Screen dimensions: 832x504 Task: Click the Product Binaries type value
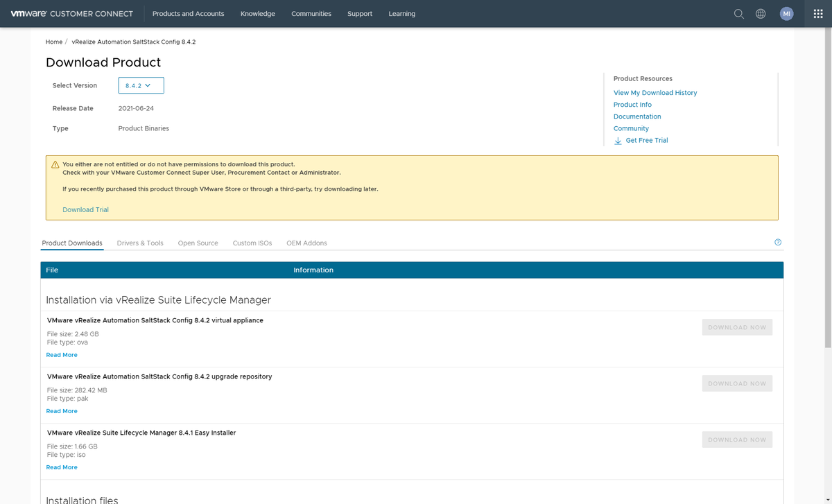click(144, 128)
